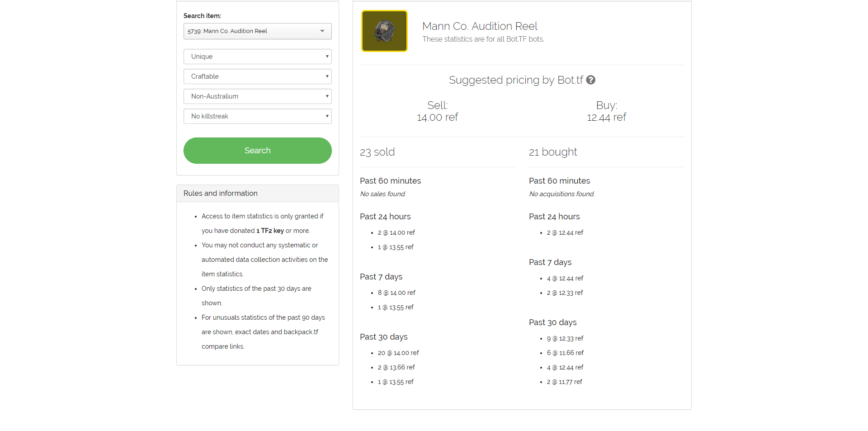
Task: Click the 20 @ 14.00 ref sales entry
Action: 398,353
